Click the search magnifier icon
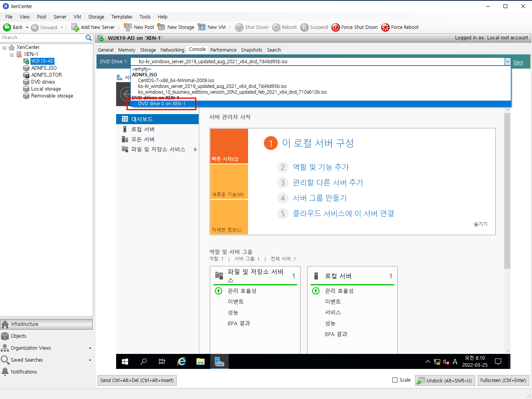This screenshot has width=532, height=399. coord(89,37)
